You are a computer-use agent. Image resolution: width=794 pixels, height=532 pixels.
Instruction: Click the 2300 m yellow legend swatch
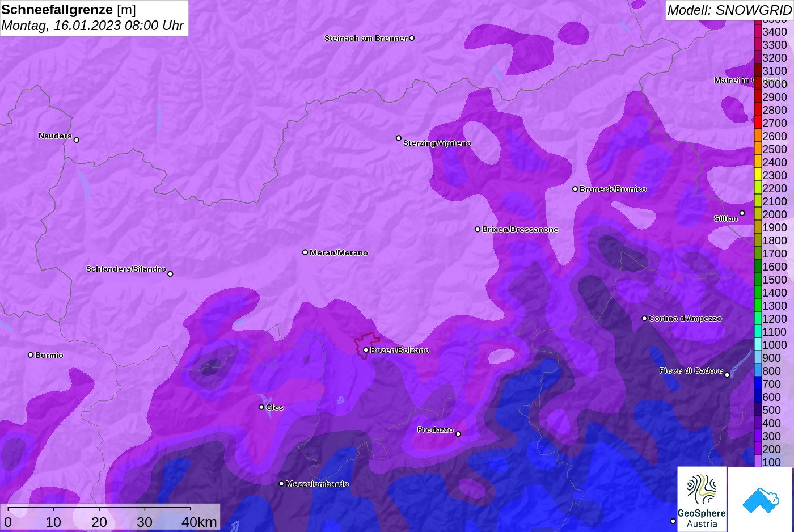click(758, 175)
